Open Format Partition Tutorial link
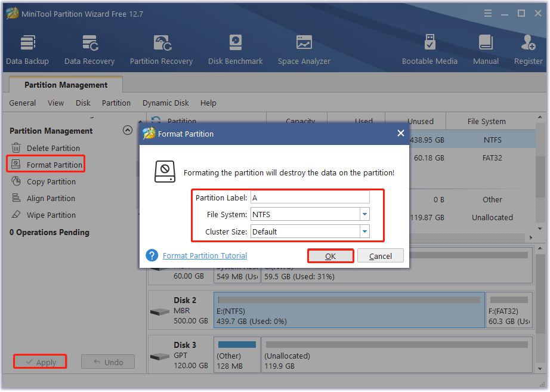The image size is (550, 392). (x=205, y=255)
